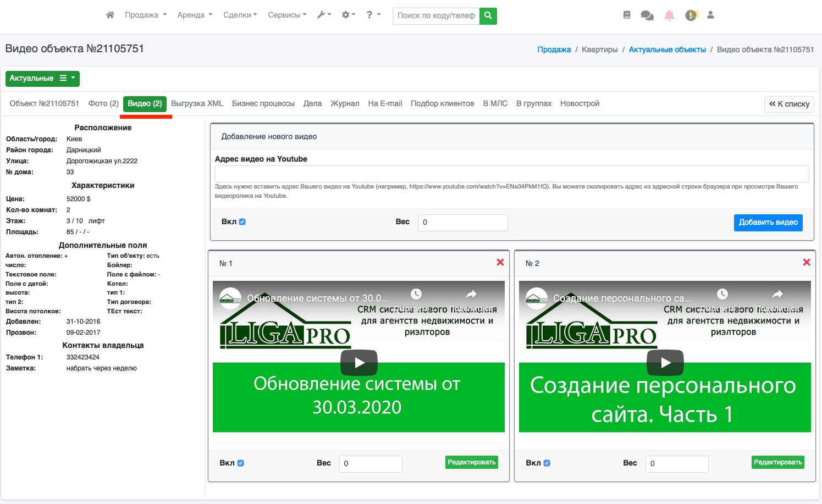Click Редактировать button for video № 2
Screen dimensions: 822x504
[x=777, y=462]
